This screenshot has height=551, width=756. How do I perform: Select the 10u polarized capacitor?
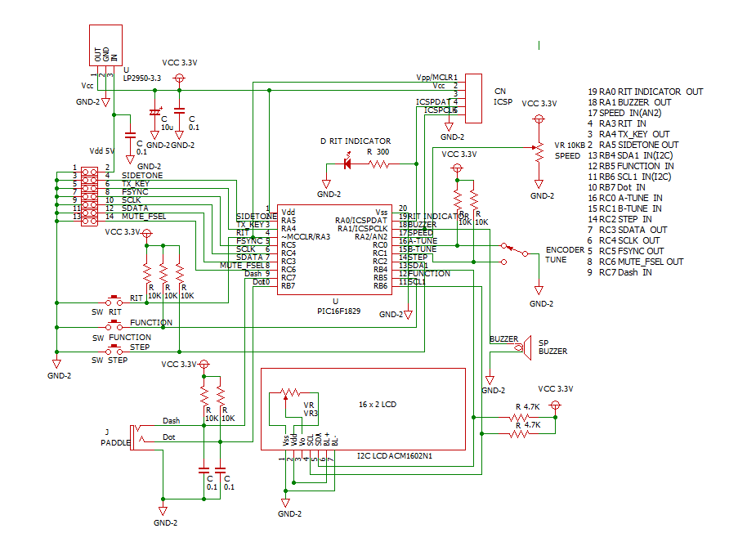[x=154, y=112]
